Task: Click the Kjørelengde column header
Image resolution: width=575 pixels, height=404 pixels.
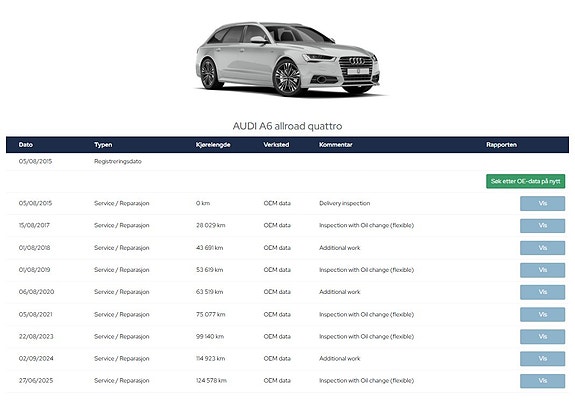Action: tap(213, 145)
